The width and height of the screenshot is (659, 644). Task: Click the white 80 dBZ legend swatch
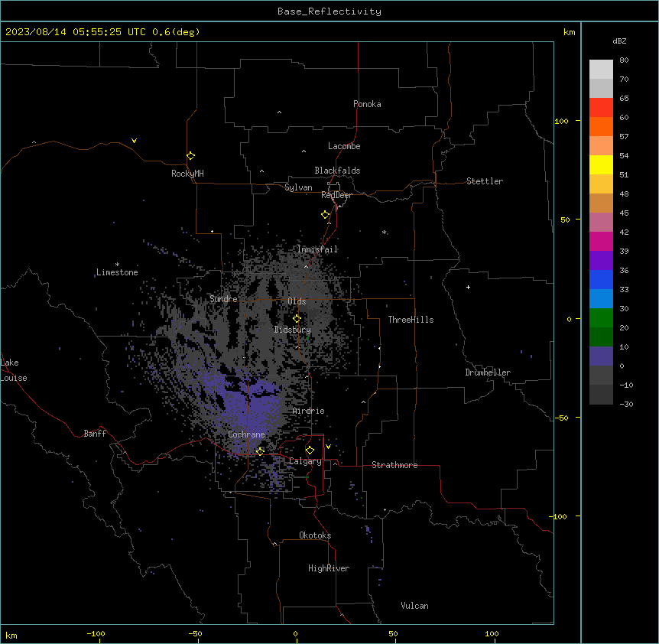coord(601,70)
